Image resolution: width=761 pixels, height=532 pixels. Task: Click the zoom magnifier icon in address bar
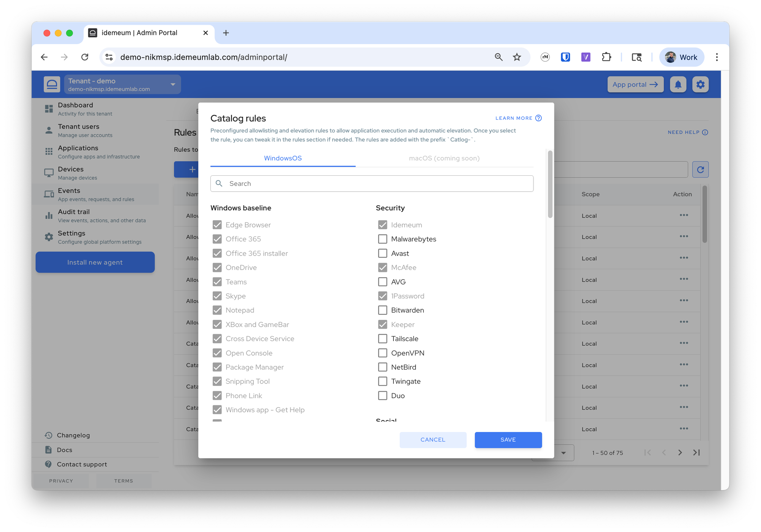(x=498, y=57)
